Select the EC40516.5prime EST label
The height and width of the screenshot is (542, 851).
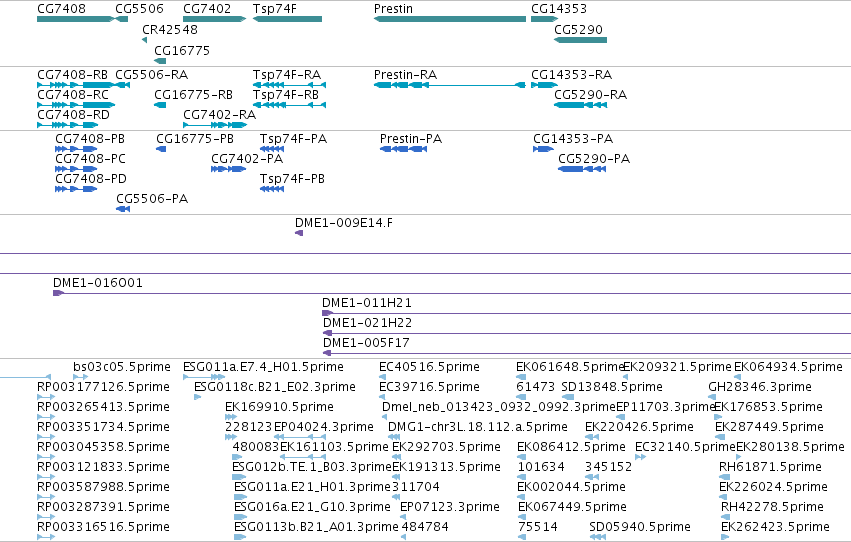click(429, 367)
